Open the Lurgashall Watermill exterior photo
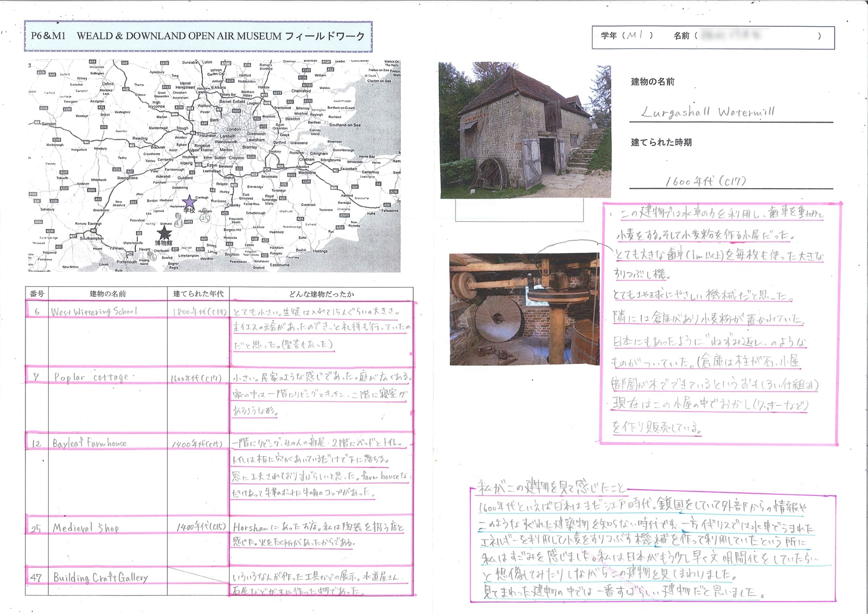The image size is (868, 614). pyautogui.click(x=525, y=130)
